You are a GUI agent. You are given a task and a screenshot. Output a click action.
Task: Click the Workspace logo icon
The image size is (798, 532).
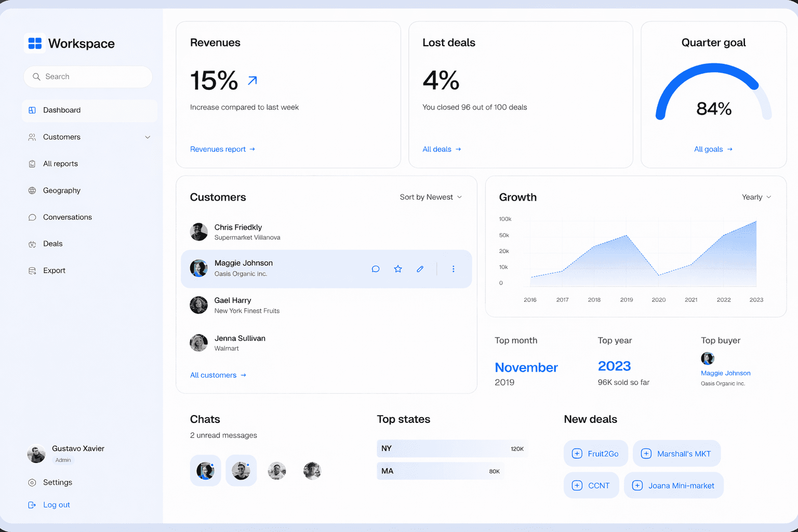[35, 43]
